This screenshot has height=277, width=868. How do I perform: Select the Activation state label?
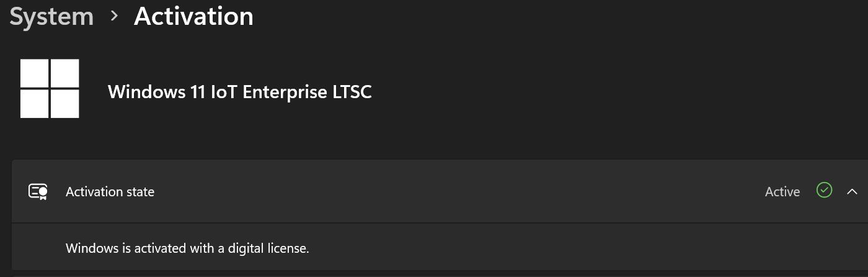[x=110, y=192]
